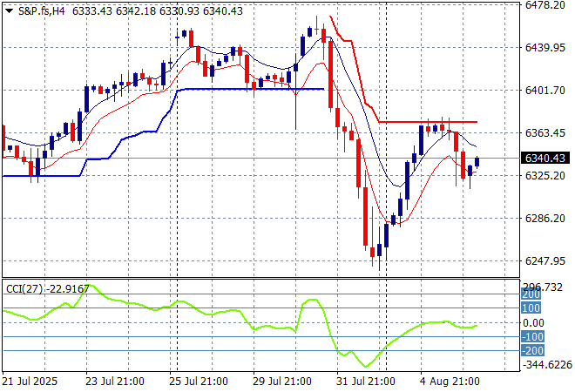Click the 23 Jul 21:00 time label

pos(115,382)
